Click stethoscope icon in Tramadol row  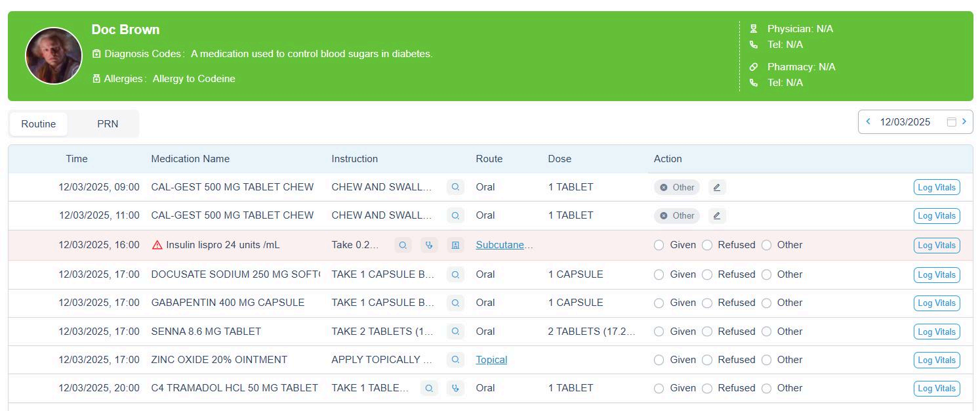(455, 388)
